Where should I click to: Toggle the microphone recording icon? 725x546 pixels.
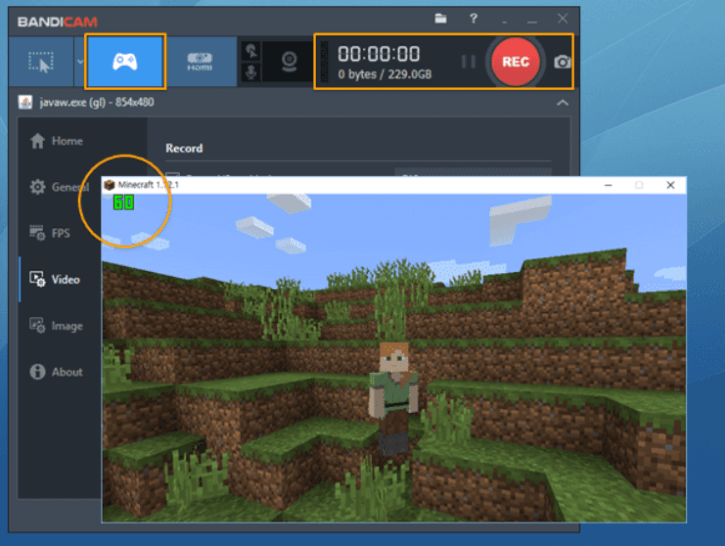252,73
